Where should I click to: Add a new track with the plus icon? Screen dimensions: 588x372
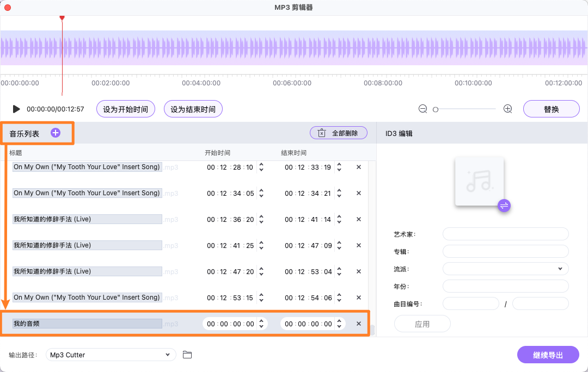[55, 132]
